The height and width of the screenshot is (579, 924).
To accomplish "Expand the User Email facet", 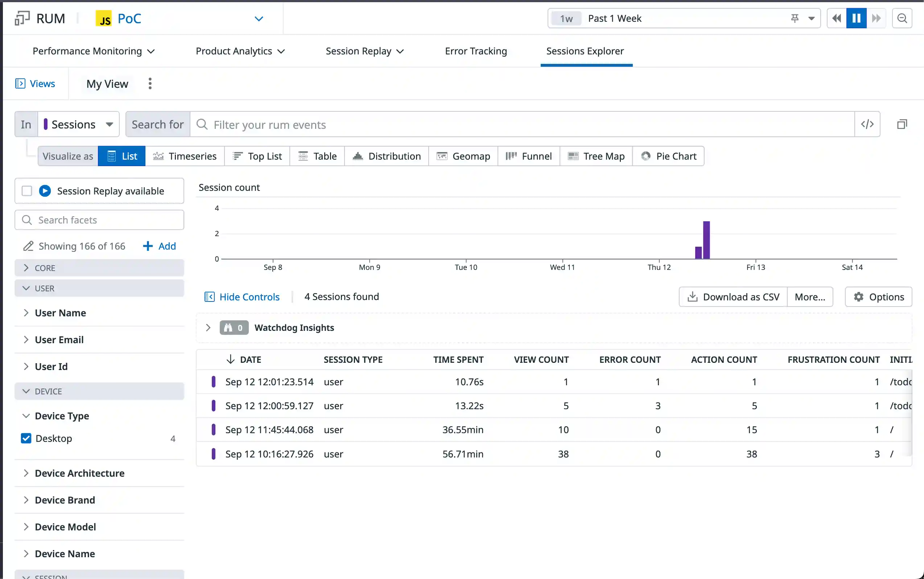I will tap(59, 340).
